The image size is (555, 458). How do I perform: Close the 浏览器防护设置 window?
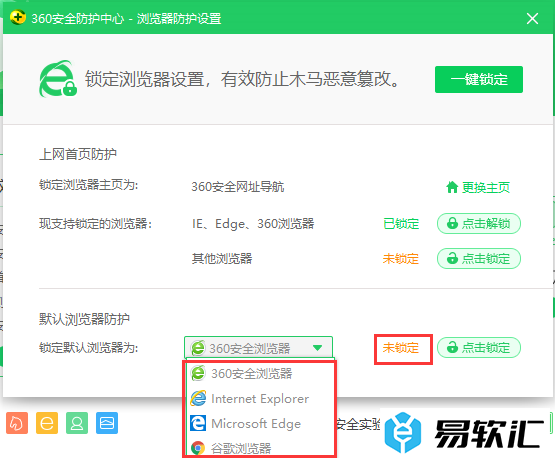click(x=532, y=18)
